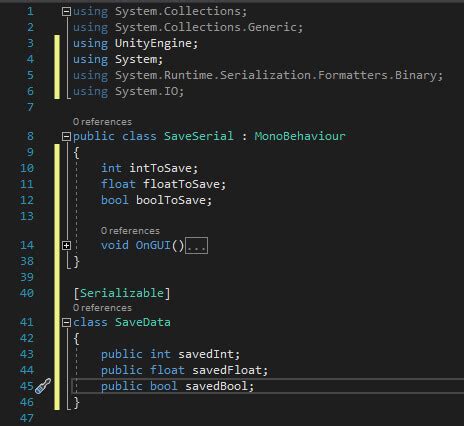Expand the collapsed OnGUI method
This screenshot has height=426, width=464.
click(x=67, y=246)
